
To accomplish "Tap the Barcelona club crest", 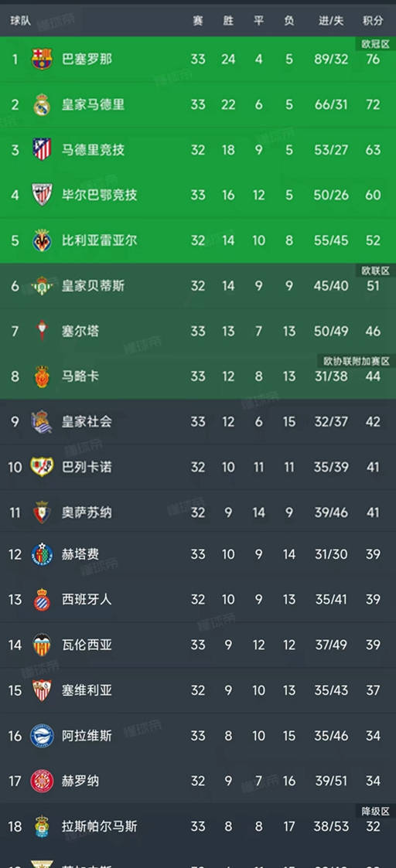I will click(42, 59).
